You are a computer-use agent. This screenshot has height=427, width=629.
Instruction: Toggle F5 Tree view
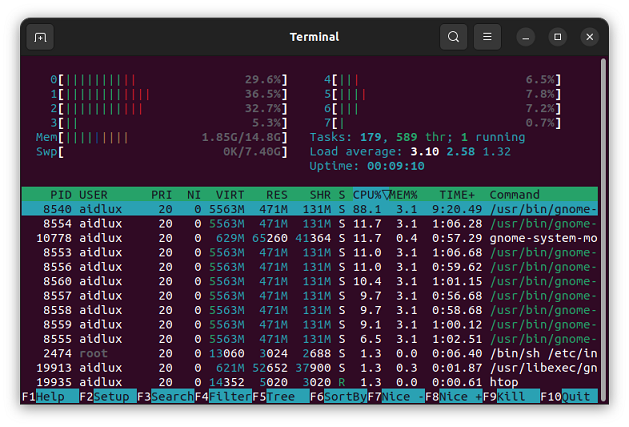click(279, 396)
